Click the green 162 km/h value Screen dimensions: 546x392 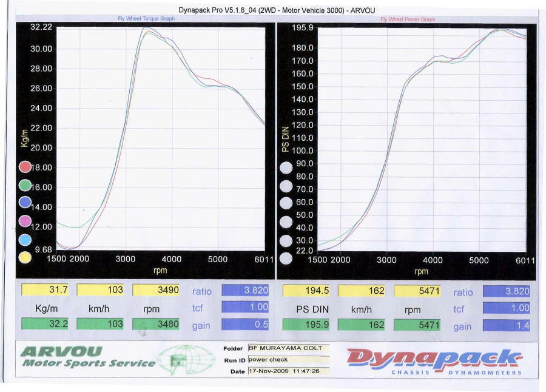pyautogui.click(x=362, y=325)
